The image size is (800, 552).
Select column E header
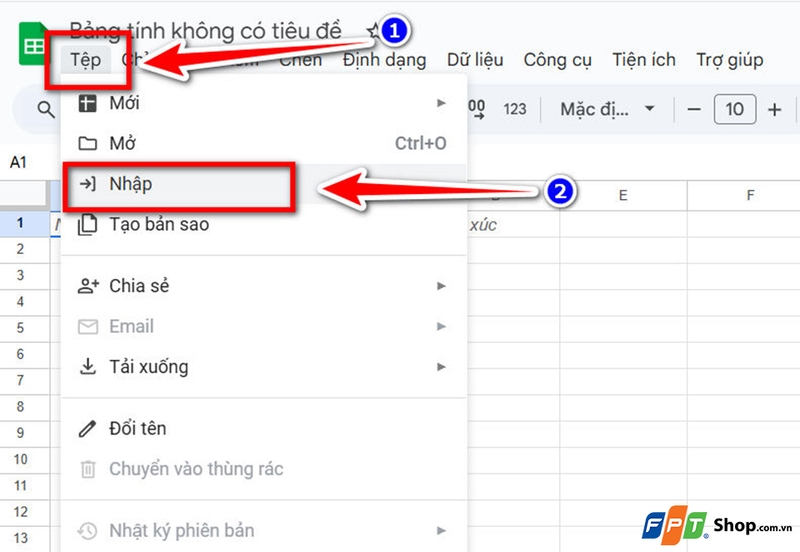[x=623, y=195]
